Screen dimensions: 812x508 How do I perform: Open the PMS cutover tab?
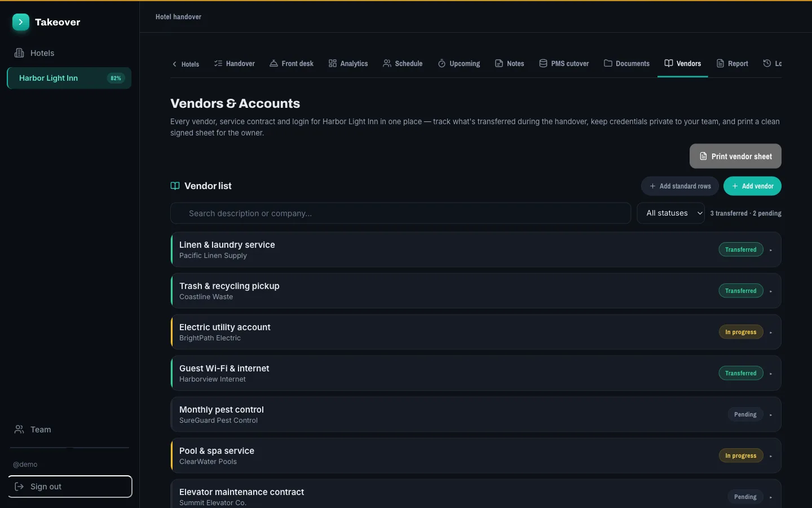pos(564,64)
